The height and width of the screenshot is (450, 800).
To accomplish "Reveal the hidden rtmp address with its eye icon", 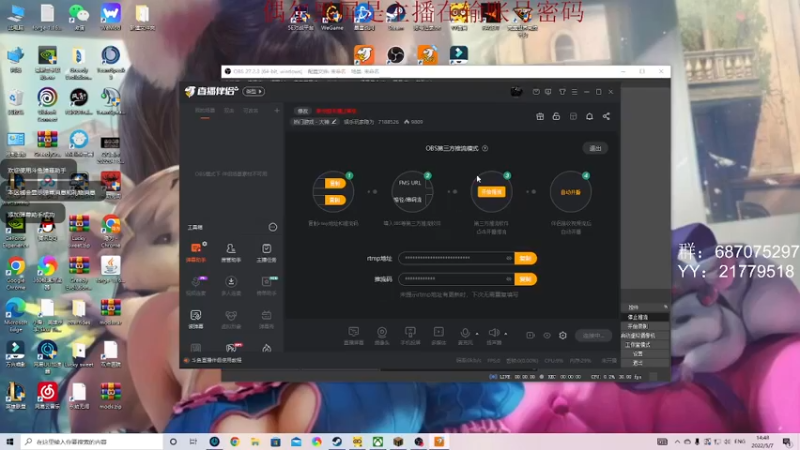I will 509,258.
